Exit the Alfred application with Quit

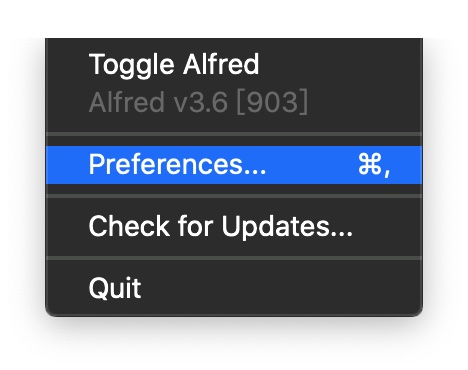point(234,288)
